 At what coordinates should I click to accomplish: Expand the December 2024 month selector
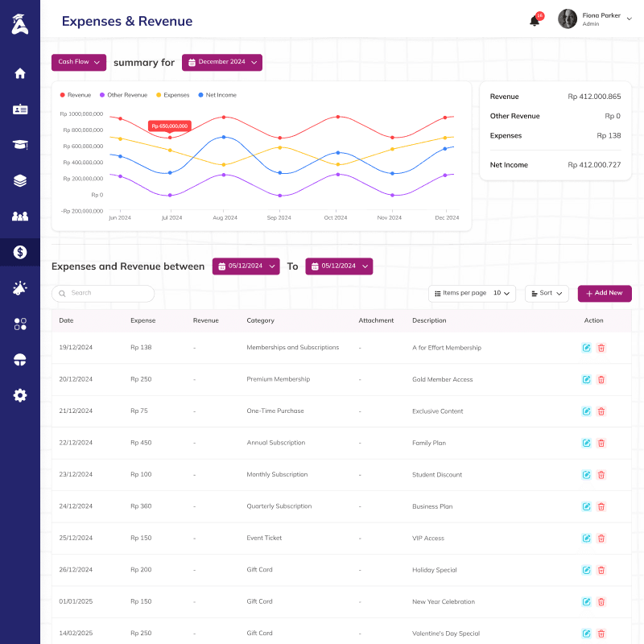point(222,63)
